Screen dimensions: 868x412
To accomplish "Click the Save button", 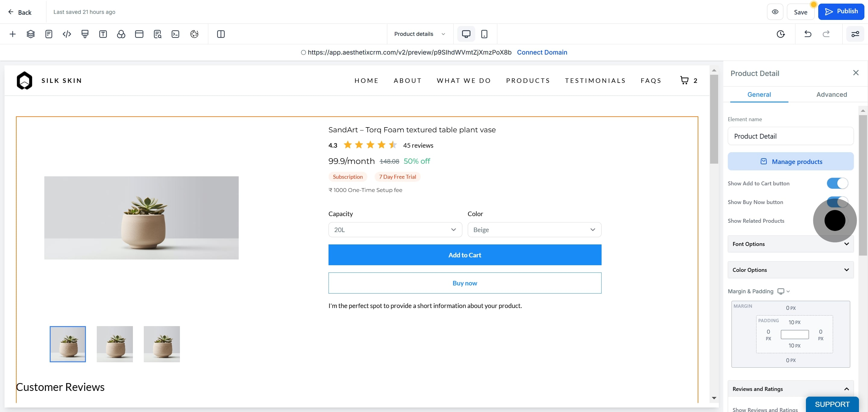I will click(x=800, y=12).
